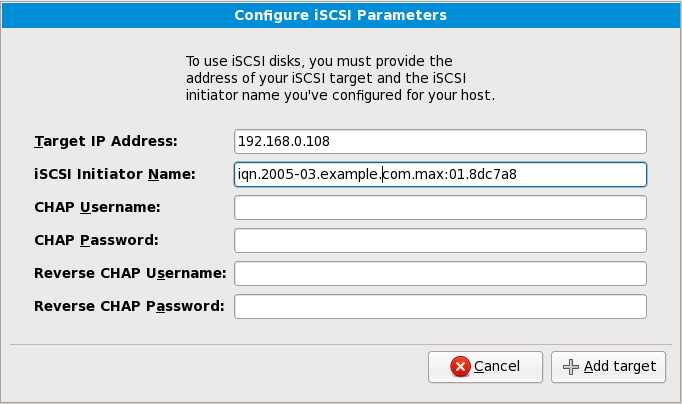Focus the empty CHAP Password field
This screenshot has width=682, height=404.
click(440, 240)
